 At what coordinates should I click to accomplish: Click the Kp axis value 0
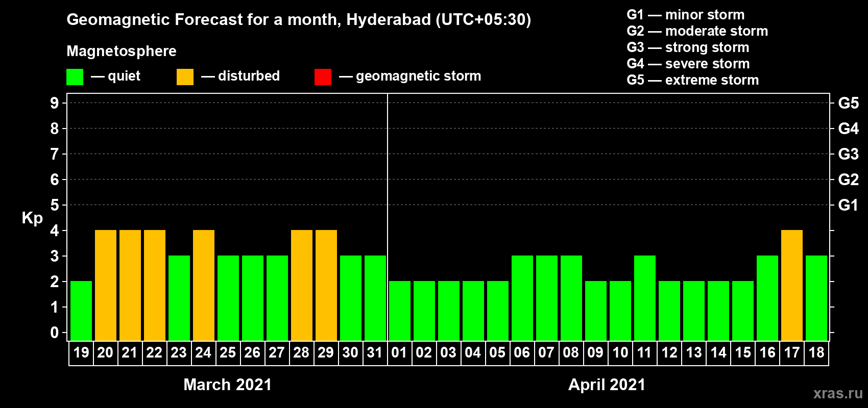tap(55, 333)
